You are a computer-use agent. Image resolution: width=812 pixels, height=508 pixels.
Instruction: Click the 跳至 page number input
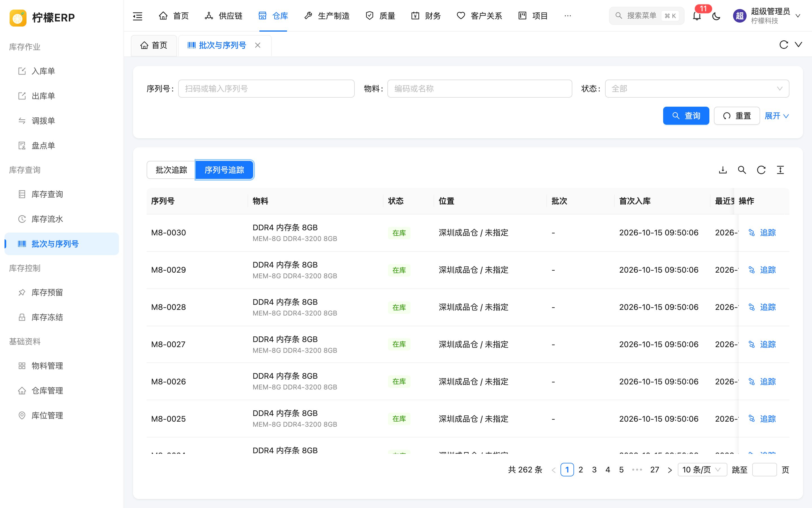point(764,470)
